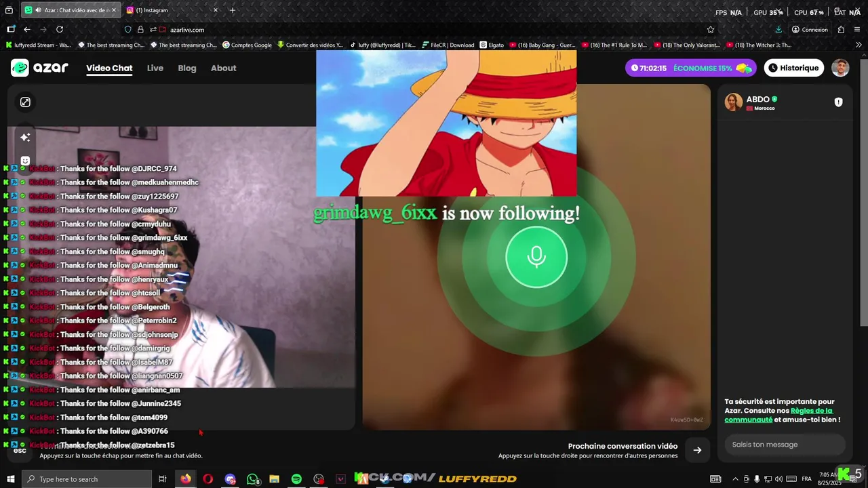The width and height of the screenshot is (868, 488).
Task: Click the green microphone button
Action: coord(536,257)
